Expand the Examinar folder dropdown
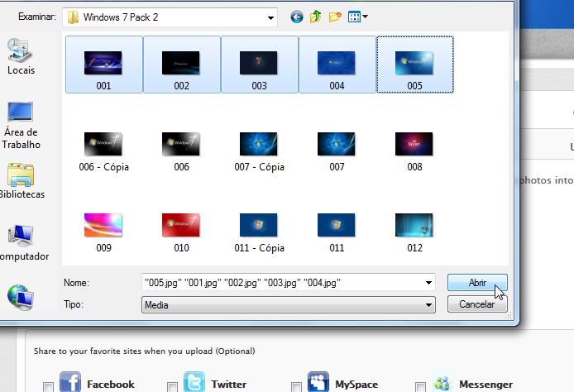574x392 pixels. (x=270, y=17)
